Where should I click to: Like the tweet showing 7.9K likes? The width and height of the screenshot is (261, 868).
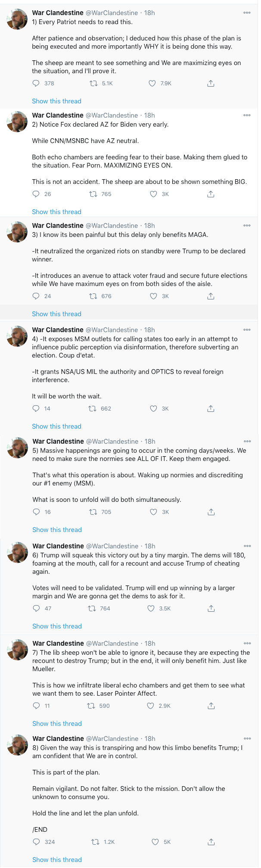152,84
